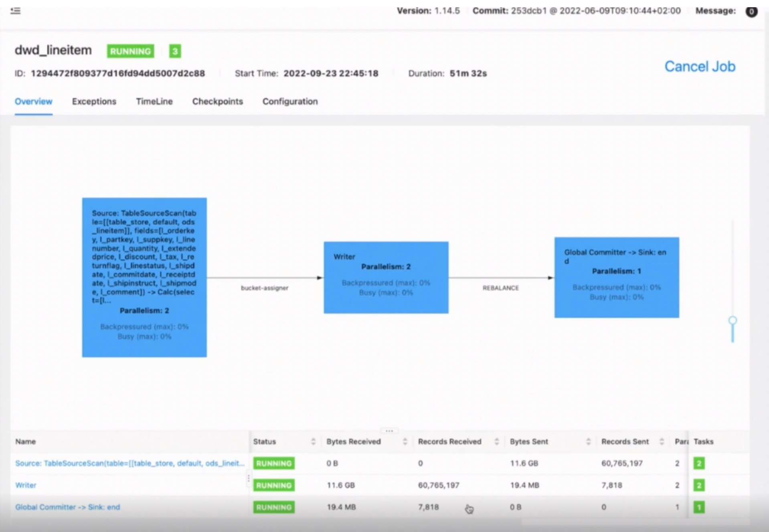Switch to the Exceptions tab
This screenshot has width=769, height=532.
[94, 101]
